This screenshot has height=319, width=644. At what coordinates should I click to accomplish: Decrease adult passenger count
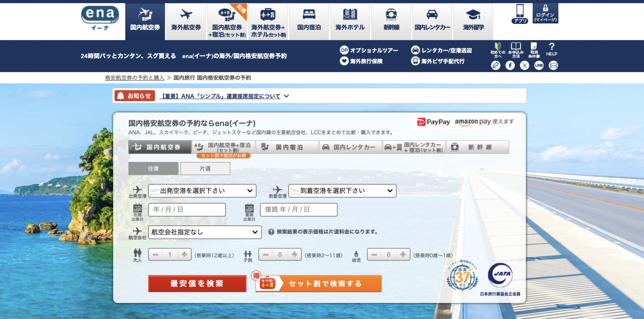(x=155, y=255)
